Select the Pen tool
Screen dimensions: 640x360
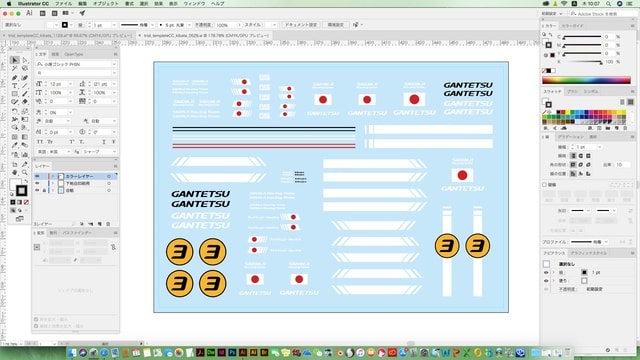[x=15, y=78]
